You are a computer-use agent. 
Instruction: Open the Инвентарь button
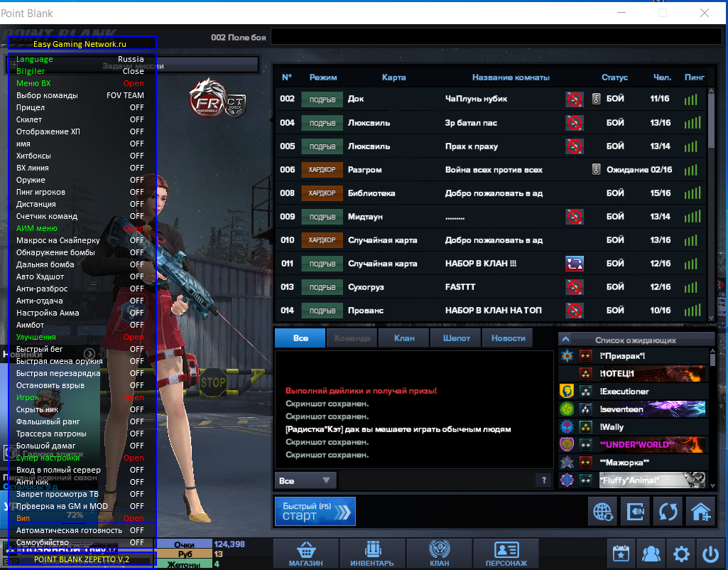(371, 554)
